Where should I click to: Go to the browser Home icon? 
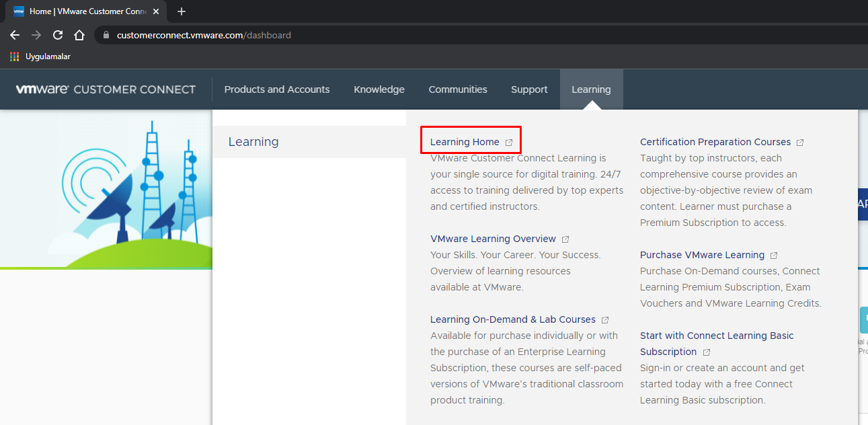pos(79,35)
